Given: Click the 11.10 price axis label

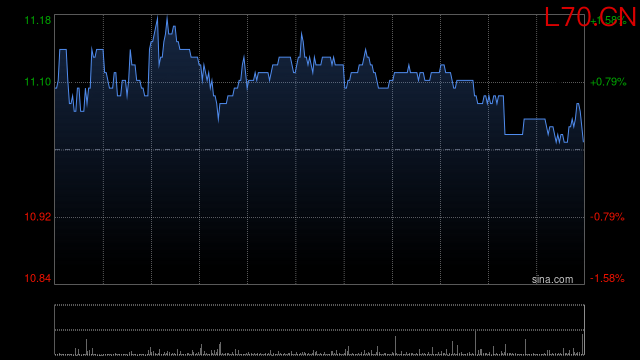Looking at the screenshot, I should click(38, 82).
